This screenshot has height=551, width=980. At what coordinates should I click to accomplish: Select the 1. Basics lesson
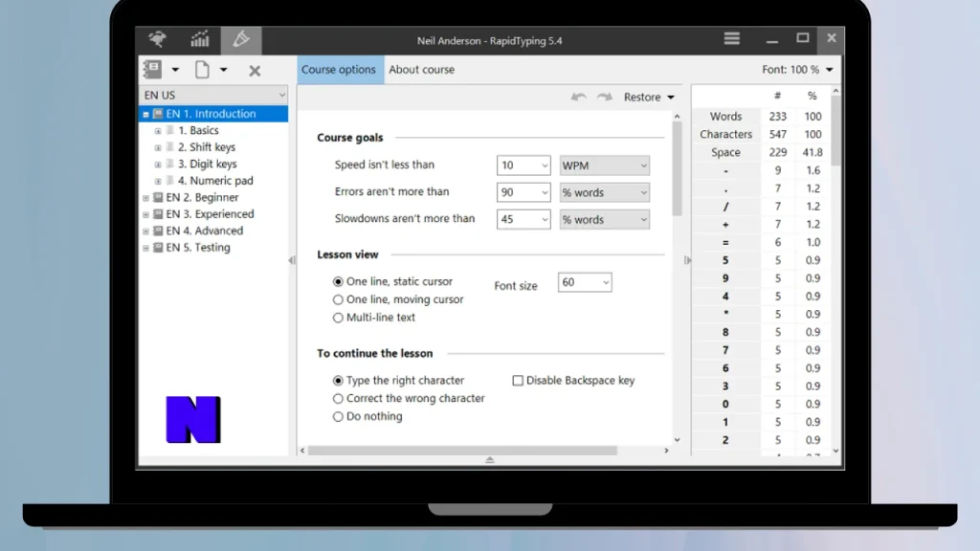pyautogui.click(x=198, y=130)
